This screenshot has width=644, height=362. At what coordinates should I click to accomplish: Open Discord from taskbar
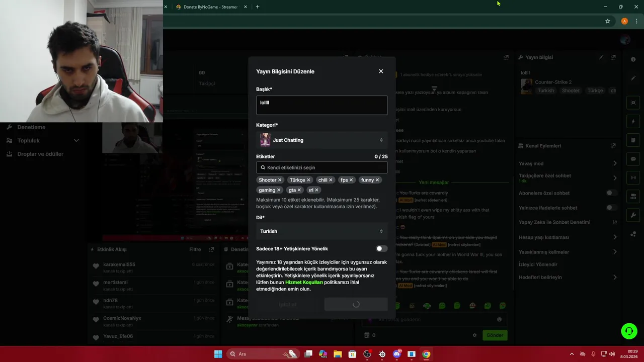[397, 354]
